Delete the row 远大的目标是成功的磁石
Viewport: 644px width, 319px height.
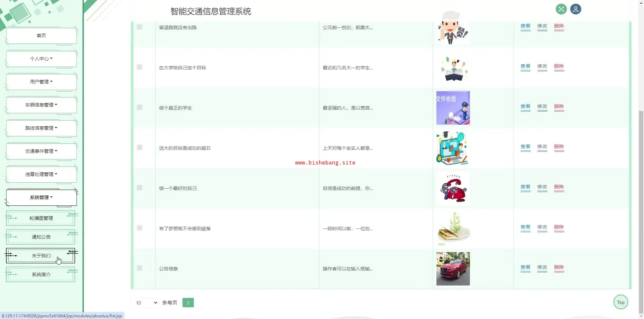coord(559,147)
